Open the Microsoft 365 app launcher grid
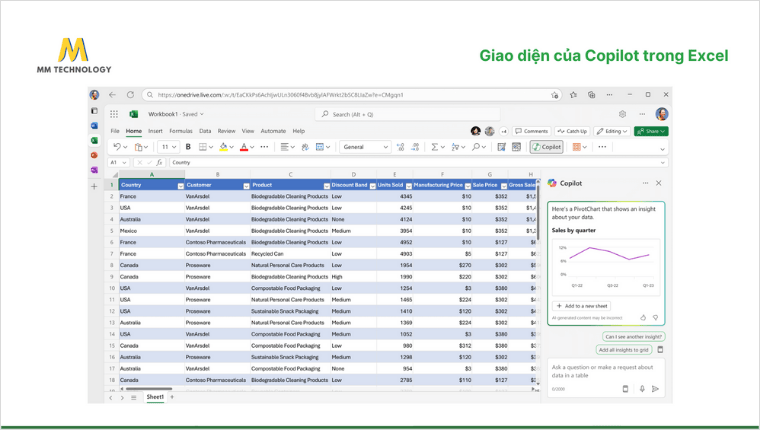The width and height of the screenshot is (760, 430). click(x=114, y=114)
